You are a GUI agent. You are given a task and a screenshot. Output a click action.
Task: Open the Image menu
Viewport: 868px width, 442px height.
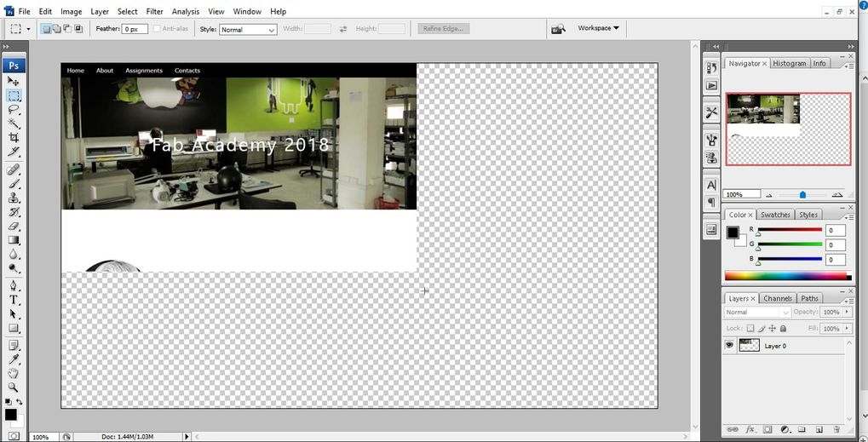click(71, 11)
